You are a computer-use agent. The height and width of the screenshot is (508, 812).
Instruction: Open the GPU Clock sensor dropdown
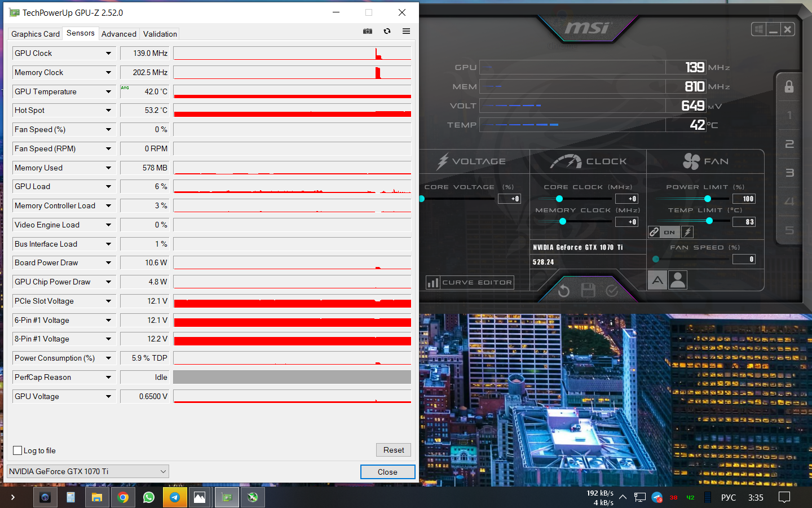click(x=108, y=53)
